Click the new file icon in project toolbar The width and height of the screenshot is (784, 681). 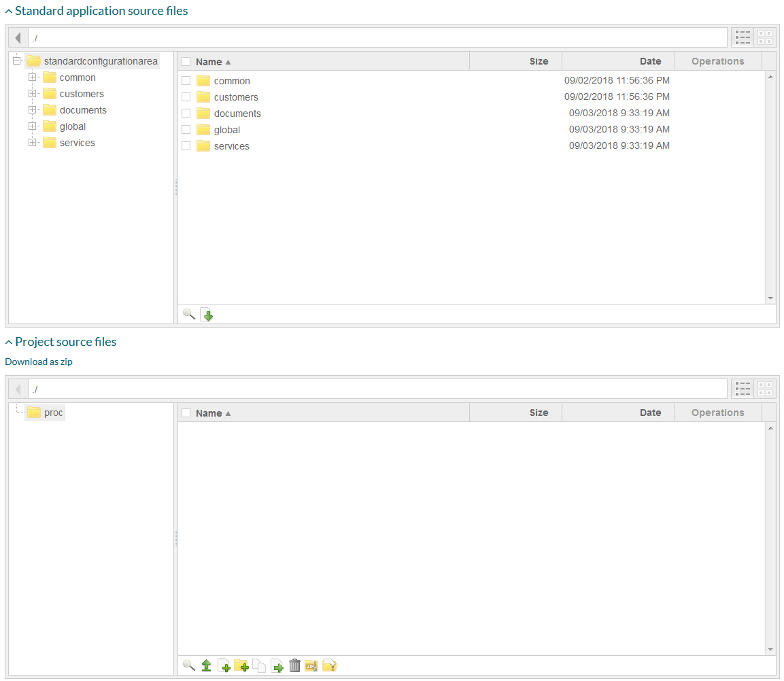pyautogui.click(x=224, y=666)
